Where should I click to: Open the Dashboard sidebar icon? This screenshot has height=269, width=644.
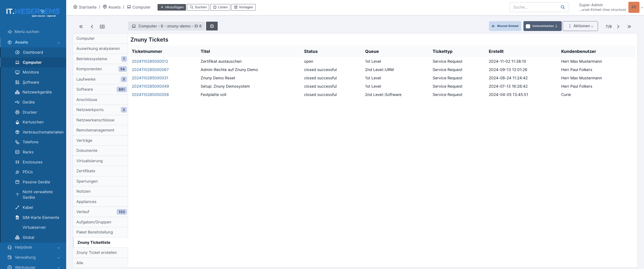pos(17,52)
